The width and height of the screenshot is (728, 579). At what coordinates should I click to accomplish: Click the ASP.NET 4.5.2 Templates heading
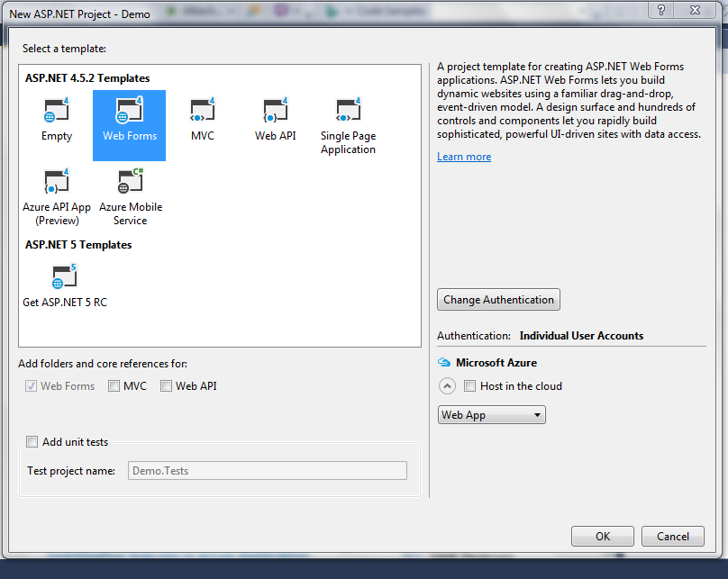pyautogui.click(x=87, y=78)
